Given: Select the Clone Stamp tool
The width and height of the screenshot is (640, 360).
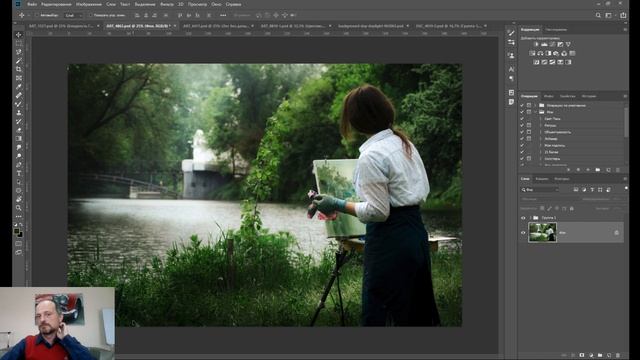Looking at the screenshot, I should point(19,113).
